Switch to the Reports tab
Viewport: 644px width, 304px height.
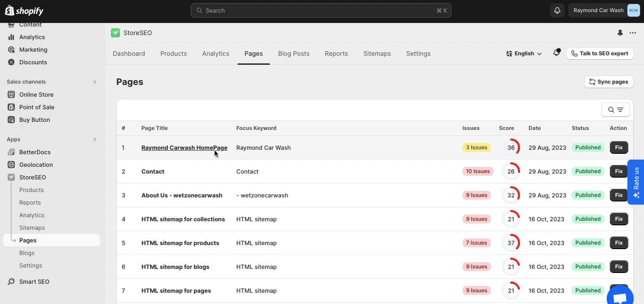pos(336,54)
